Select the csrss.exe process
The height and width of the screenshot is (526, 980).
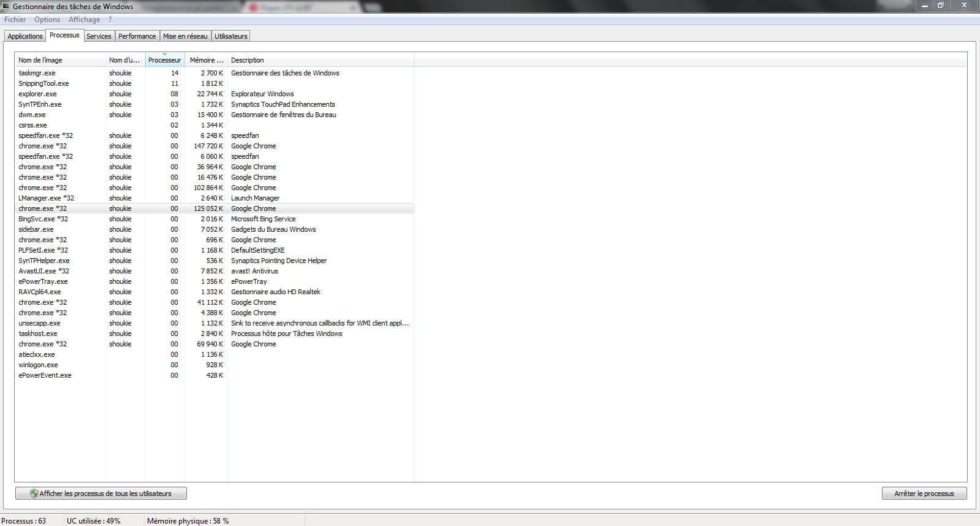[215, 125]
